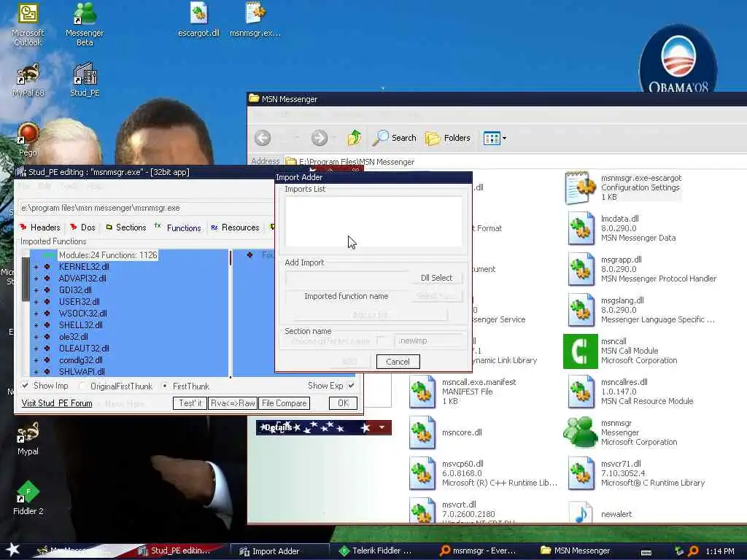
Task: Open the Messenger Beta desktop shortcut
Action: click(x=85, y=15)
